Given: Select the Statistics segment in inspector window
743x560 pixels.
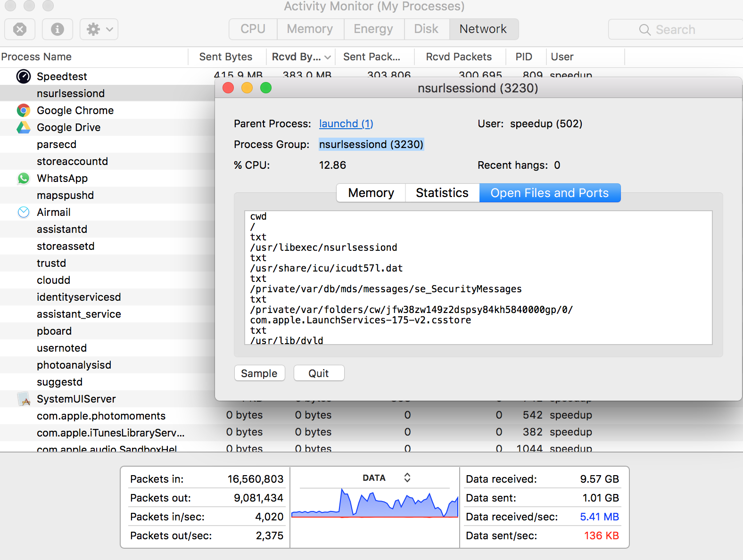Looking at the screenshot, I should click(442, 193).
